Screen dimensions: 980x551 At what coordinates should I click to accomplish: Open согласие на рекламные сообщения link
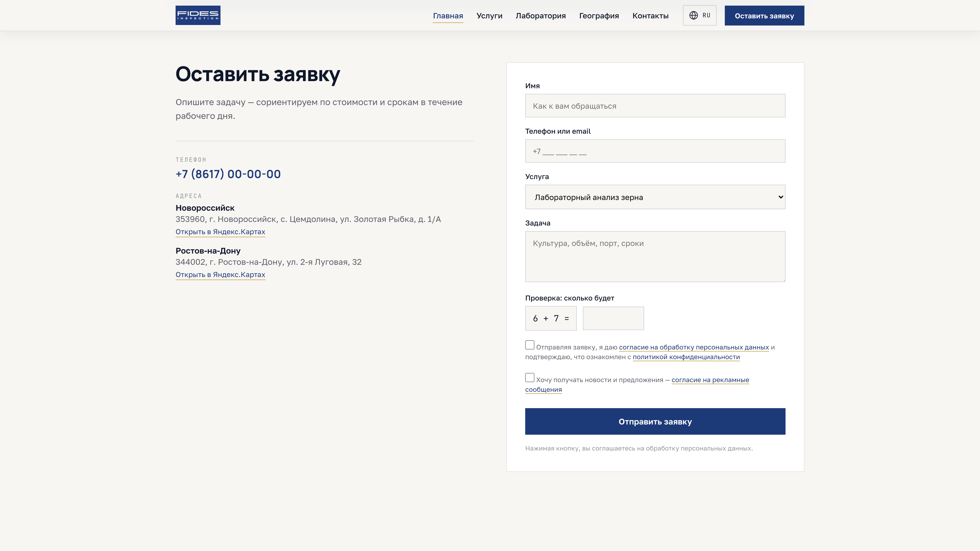tap(710, 380)
